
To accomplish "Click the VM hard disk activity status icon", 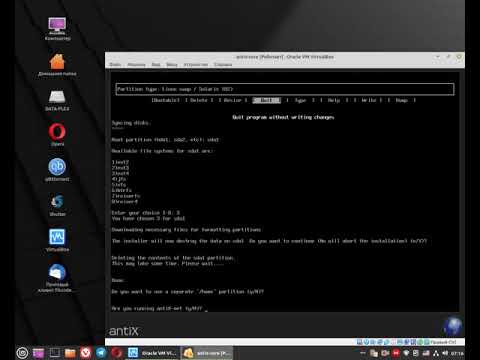I will tap(359, 342).
